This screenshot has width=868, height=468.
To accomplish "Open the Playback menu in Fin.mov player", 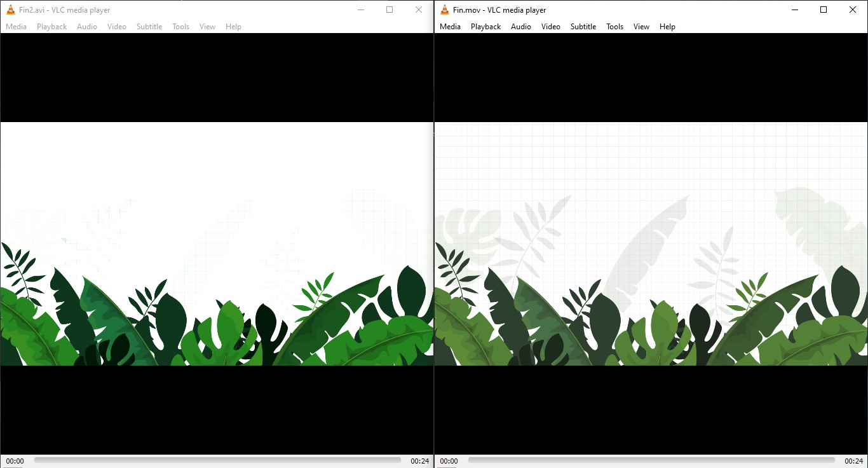I will (485, 26).
